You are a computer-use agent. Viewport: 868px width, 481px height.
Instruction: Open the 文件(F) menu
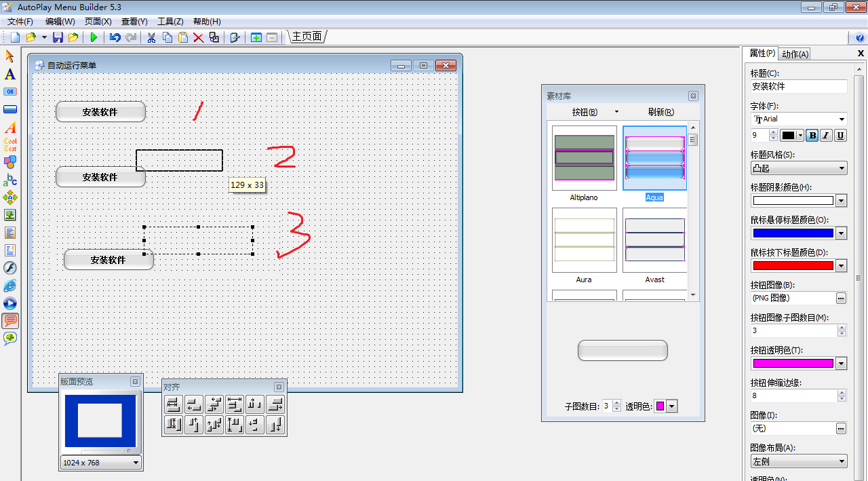pyautogui.click(x=20, y=22)
